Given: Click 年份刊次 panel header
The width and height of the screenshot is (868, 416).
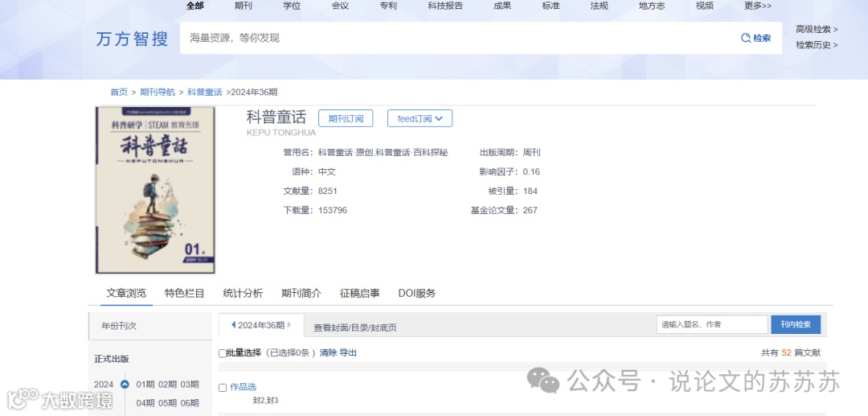Looking at the screenshot, I should [x=150, y=326].
